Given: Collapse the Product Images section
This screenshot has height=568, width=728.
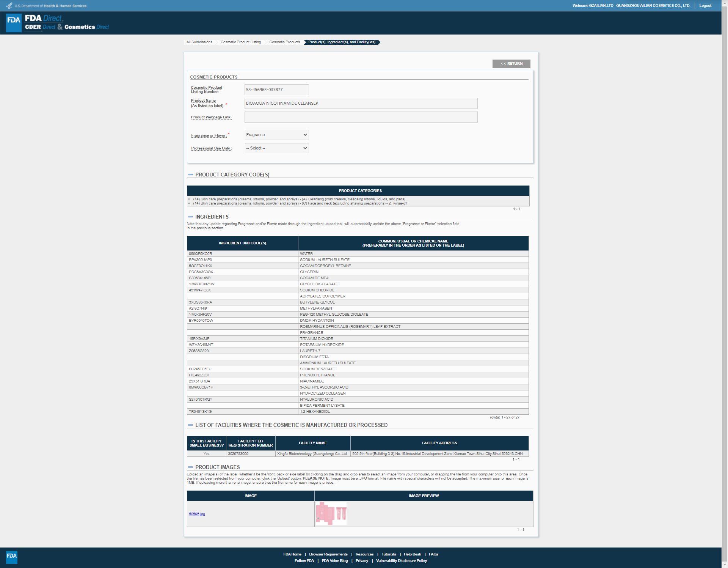Looking at the screenshot, I should tap(190, 467).
